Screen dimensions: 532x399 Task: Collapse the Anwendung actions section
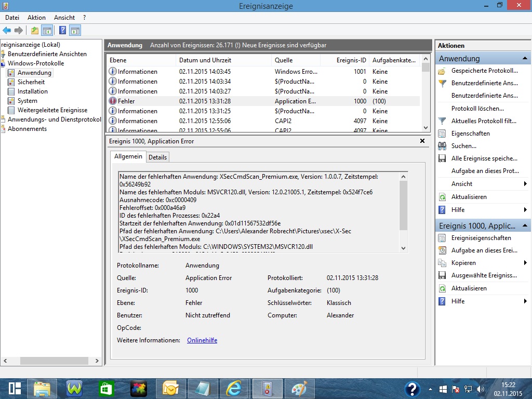point(525,59)
